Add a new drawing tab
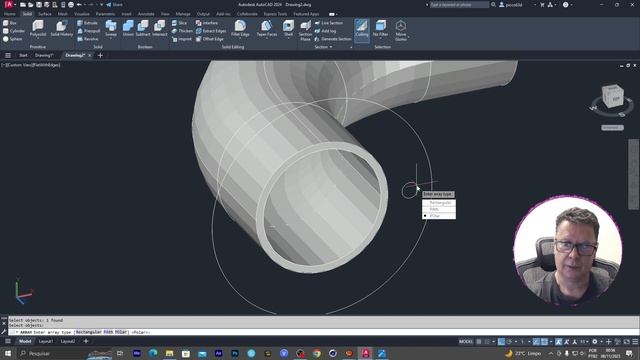The height and width of the screenshot is (360, 640). tap(100, 55)
